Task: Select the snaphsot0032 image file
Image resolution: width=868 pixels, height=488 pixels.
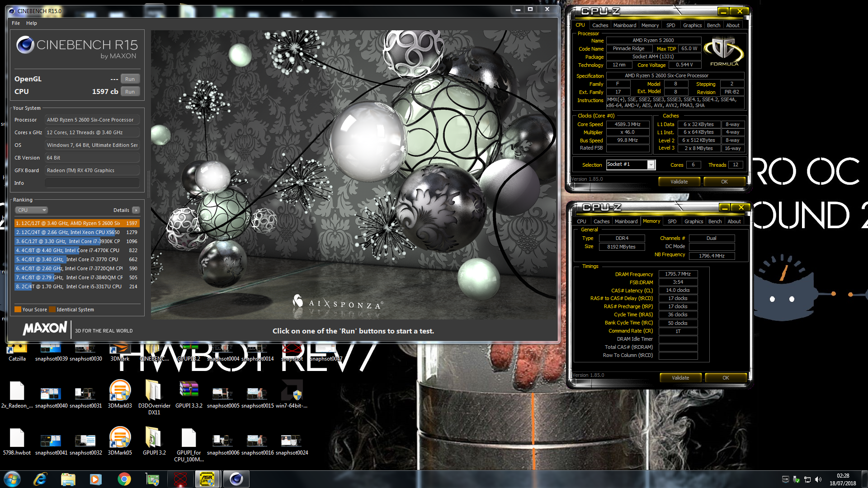Action: [x=85, y=445]
